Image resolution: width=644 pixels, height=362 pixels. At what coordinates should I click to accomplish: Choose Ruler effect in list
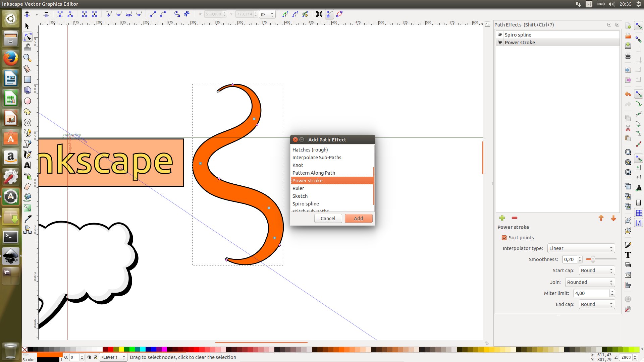coord(332,188)
